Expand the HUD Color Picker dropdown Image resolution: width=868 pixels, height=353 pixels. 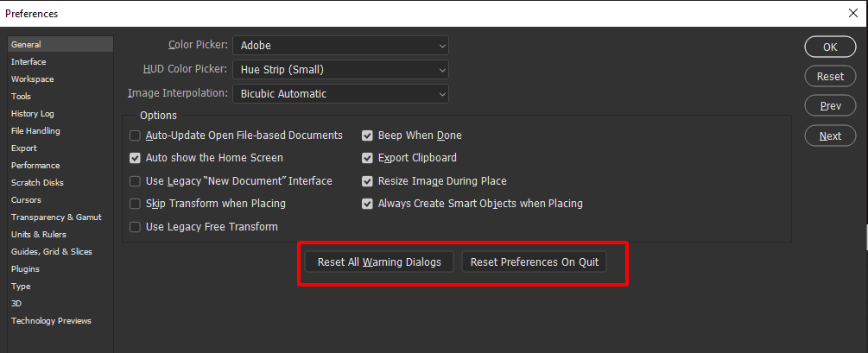tap(341, 69)
